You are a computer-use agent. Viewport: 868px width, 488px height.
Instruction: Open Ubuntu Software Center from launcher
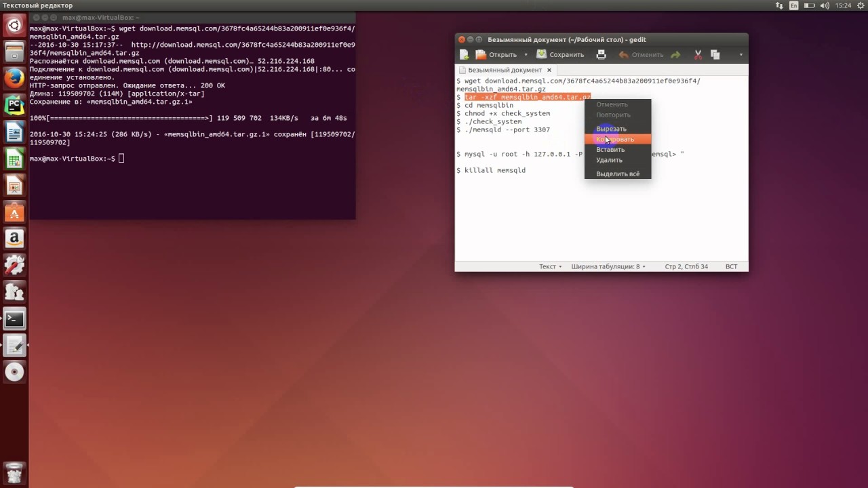pyautogui.click(x=14, y=212)
